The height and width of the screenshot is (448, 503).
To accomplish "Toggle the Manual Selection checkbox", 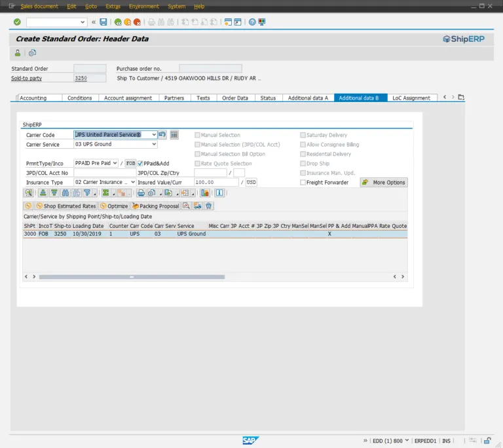I will pyautogui.click(x=197, y=135).
